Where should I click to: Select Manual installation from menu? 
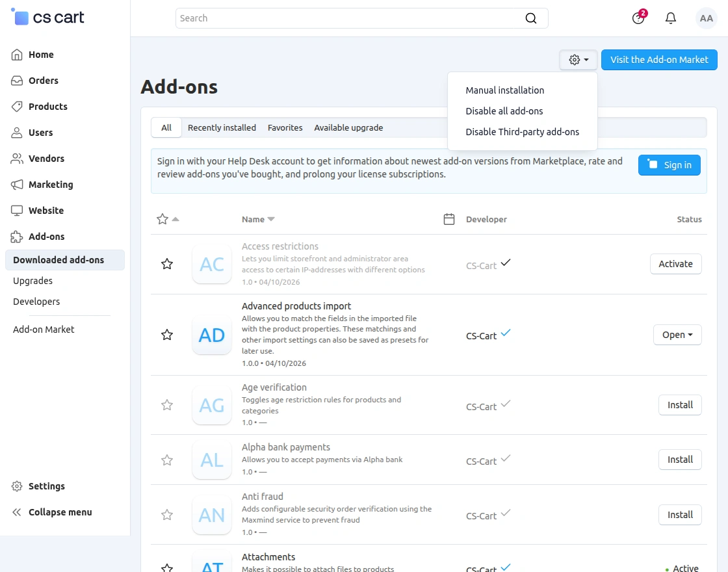[x=504, y=90]
